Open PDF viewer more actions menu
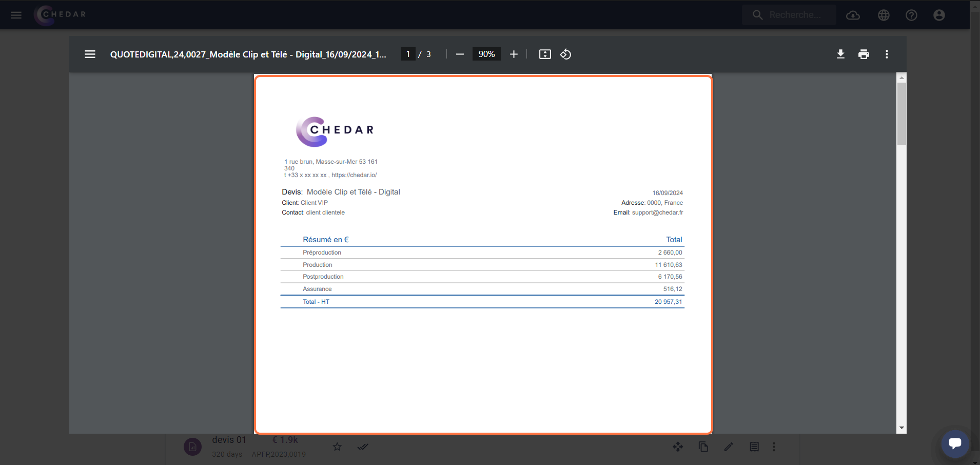Screen dimensions: 980x465 [x=887, y=54]
